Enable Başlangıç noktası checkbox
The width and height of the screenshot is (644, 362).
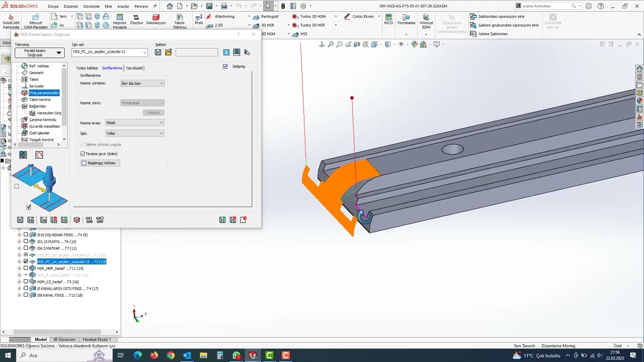click(84, 163)
